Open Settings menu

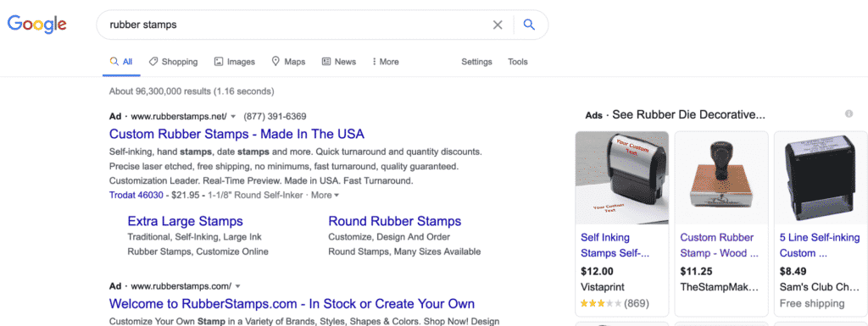pos(476,62)
